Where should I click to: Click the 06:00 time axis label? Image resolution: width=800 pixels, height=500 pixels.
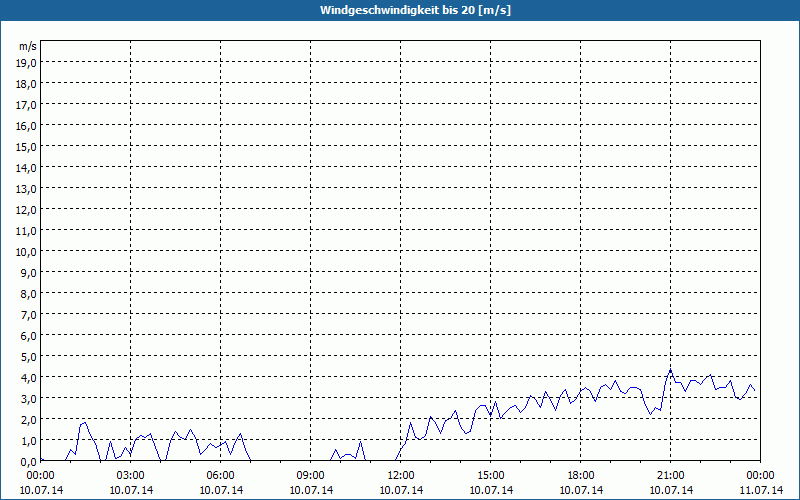click(220, 476)
